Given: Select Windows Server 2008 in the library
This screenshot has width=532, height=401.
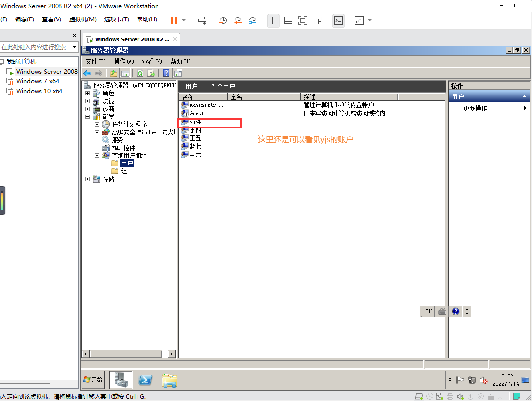Looking at the screenshot, I should pyautogui.click(x=46, y=72).
